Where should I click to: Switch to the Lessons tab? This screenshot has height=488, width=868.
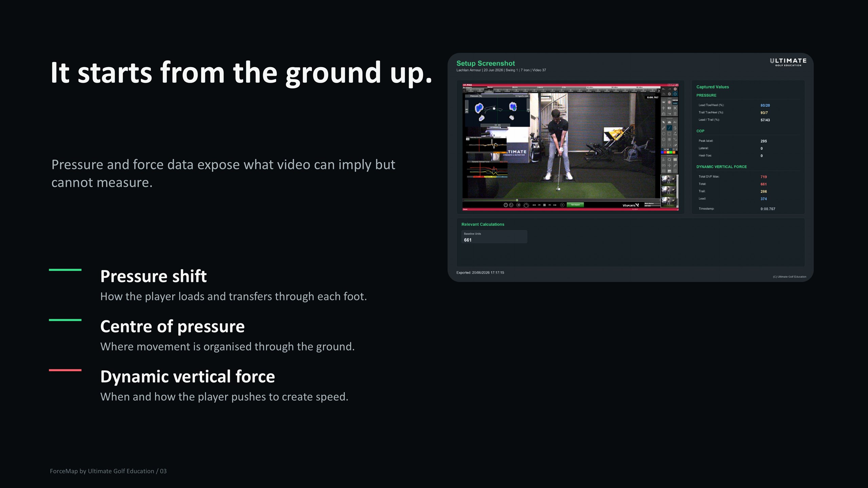click(x=549, y=87)
